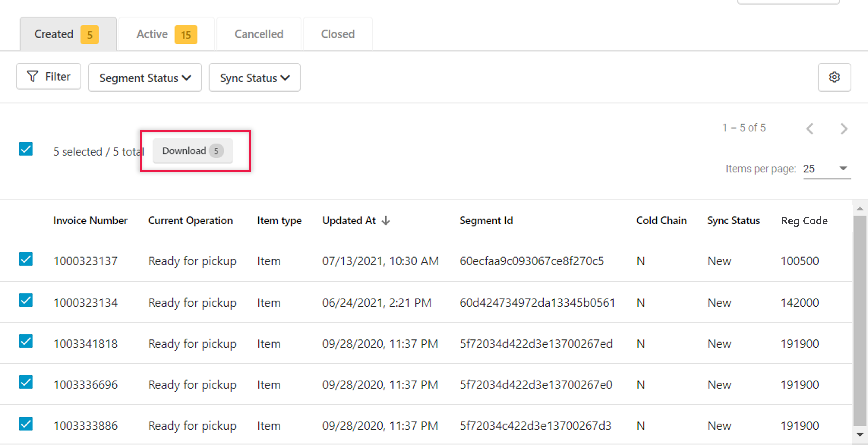The image size is (868, 445).
Task: Click invoice number 1003333886
Action: coord(86,426)
